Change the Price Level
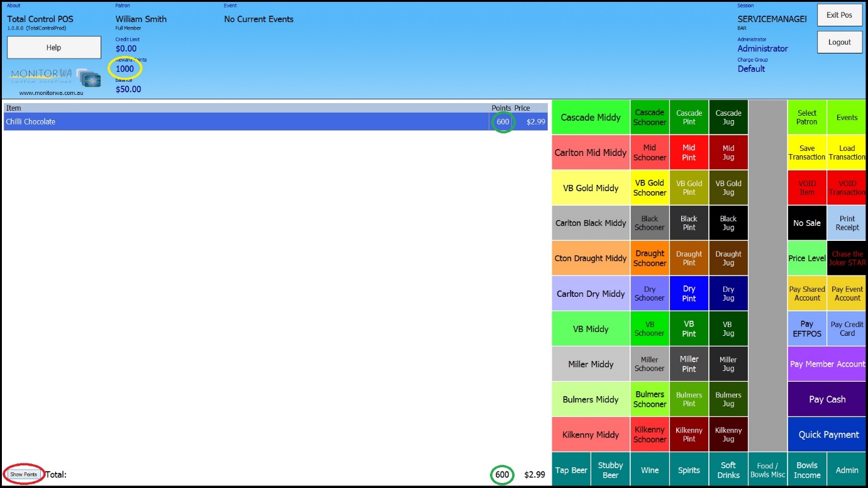The width and height of the screenshot is (868, 488). tap(807, 258)
